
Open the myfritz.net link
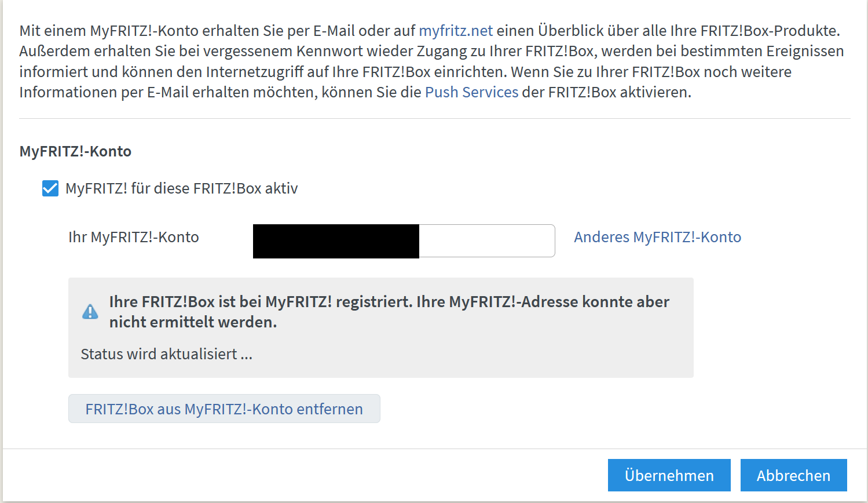point(455,30)
